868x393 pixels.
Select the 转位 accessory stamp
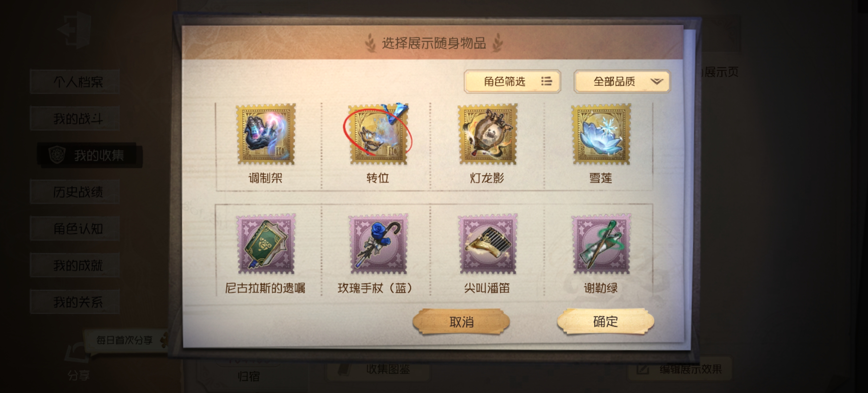(x=378, y=134)
